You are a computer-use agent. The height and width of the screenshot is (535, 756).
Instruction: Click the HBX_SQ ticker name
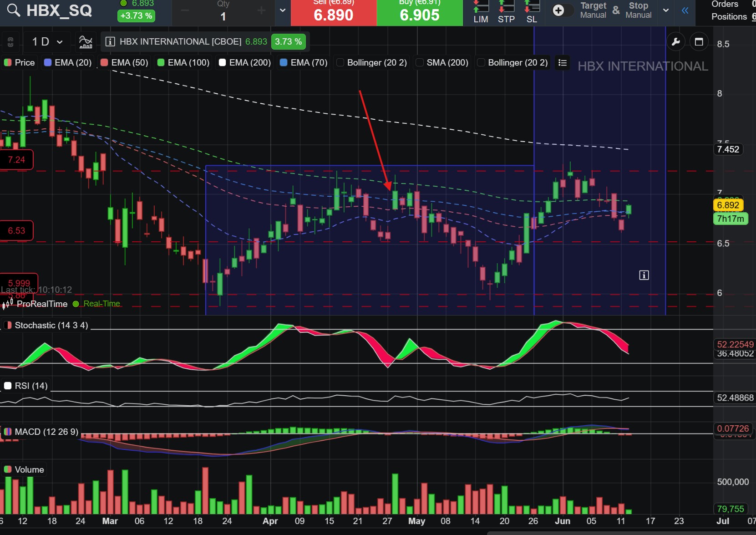tap(59, 10)
